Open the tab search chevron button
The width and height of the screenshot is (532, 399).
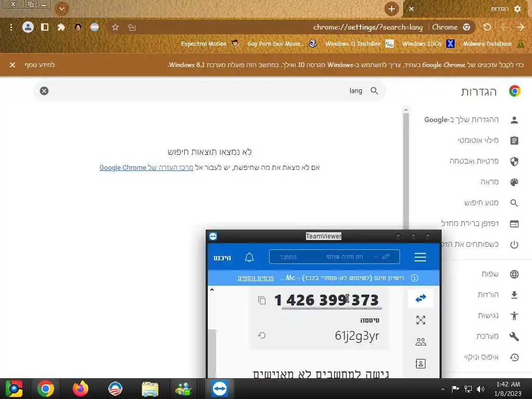[x=62, y=9]
